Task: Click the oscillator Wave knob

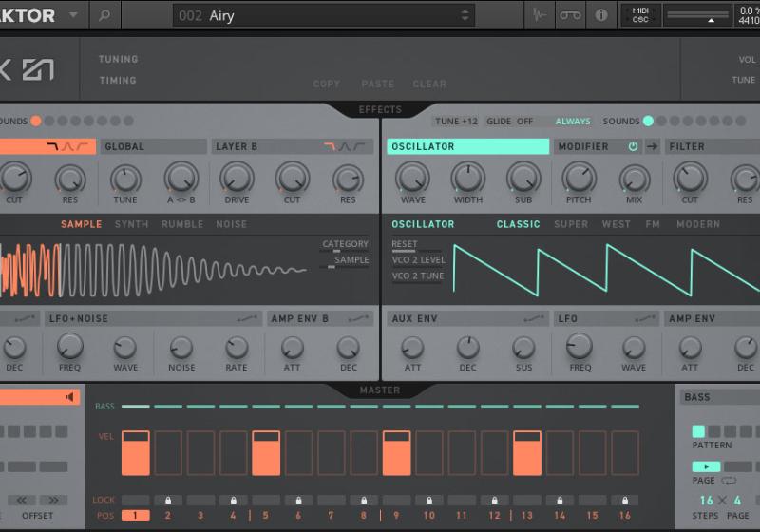Action: 413,178
